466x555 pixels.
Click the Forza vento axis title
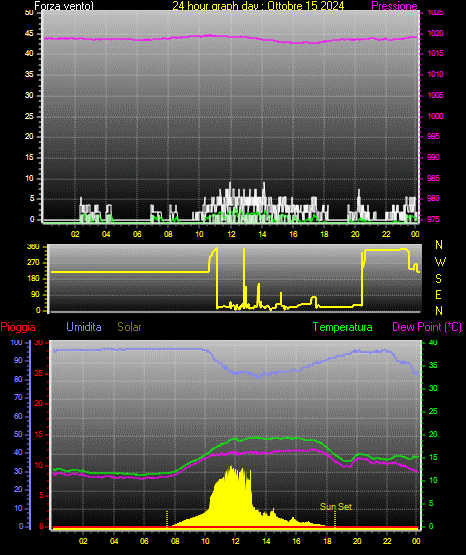64,6
